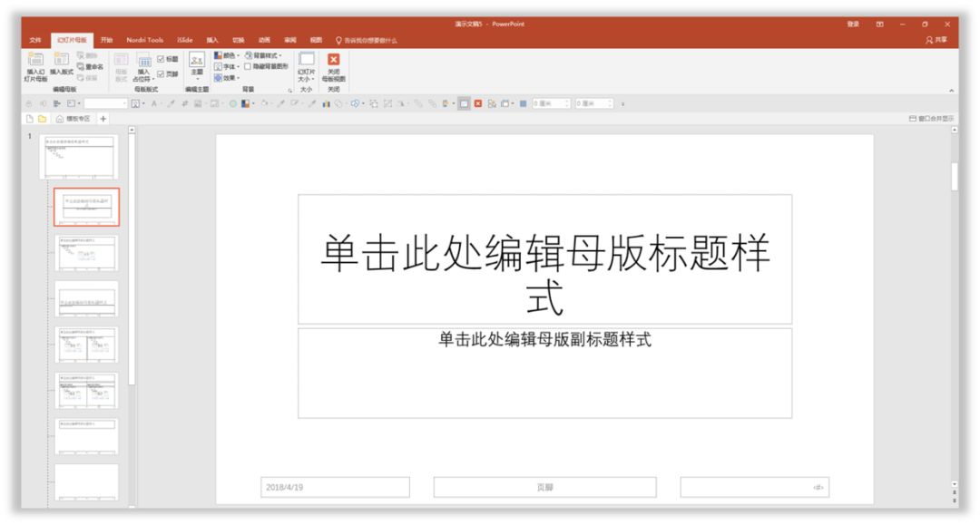Click the plus button to add a tab

pyautogui.click(x=103, y=119)
